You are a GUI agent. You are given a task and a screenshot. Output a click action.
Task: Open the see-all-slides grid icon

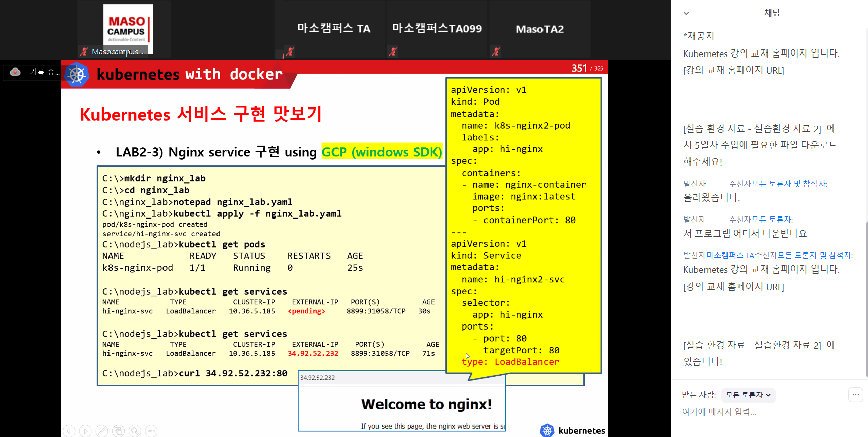pos(118,431)
